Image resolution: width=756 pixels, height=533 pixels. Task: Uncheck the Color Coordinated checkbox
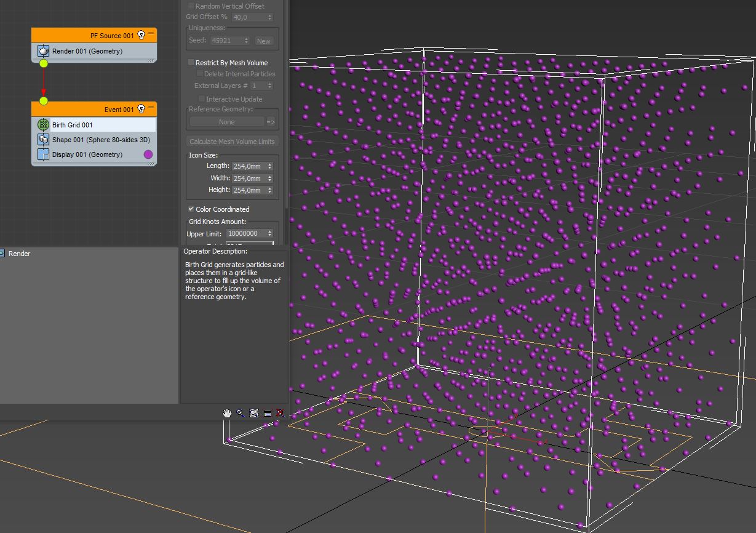191,209
